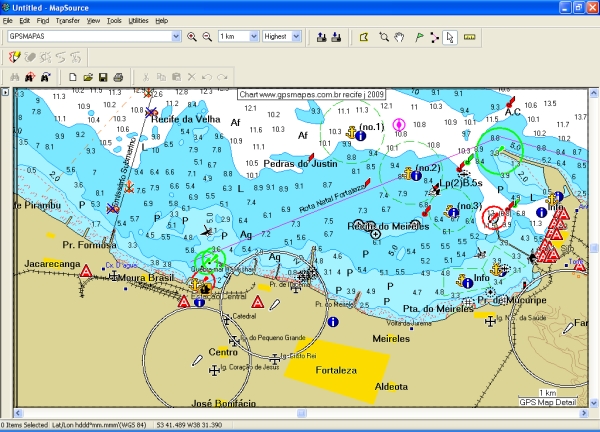Open file with the folder icon
This screenshot has height=432, width=600.
click(x=88, y=77)
